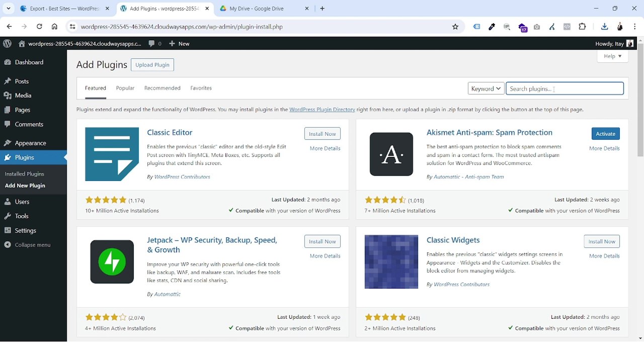The image size is (644, 362).
Task: Open Automattic - Anti-spam Team author link
Action: (x=469, y=177)
